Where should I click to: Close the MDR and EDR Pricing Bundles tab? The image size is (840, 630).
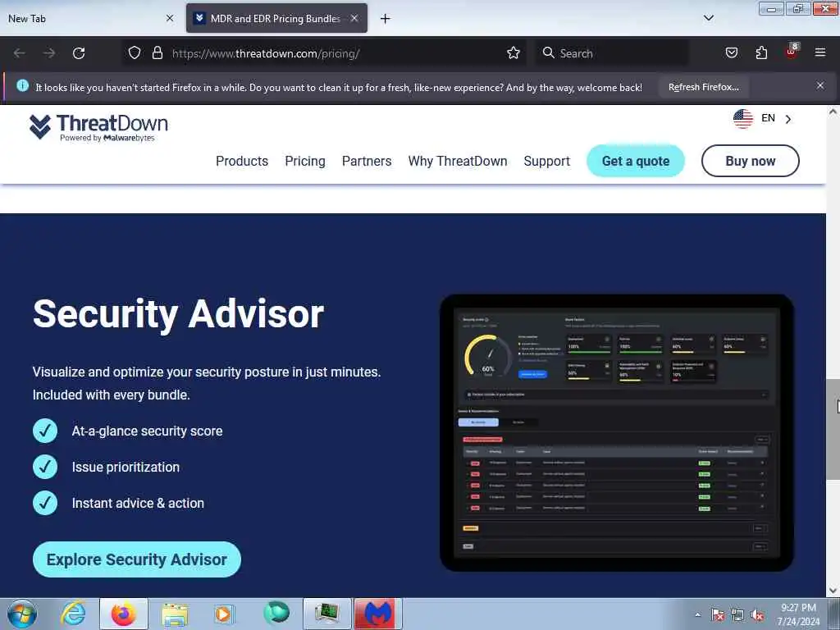(x=354, y=18)
